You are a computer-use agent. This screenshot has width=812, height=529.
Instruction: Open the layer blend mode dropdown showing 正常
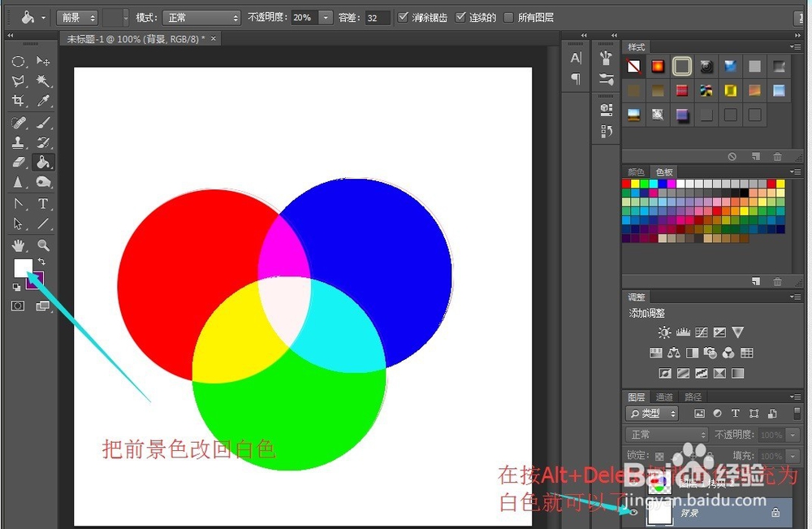[x=666, y=434]
